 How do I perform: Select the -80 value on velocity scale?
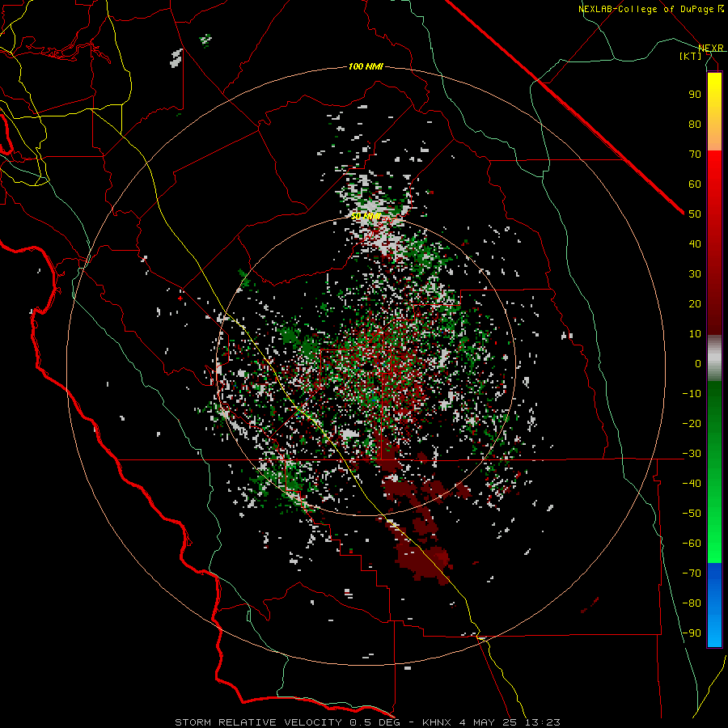click(692, 603)
